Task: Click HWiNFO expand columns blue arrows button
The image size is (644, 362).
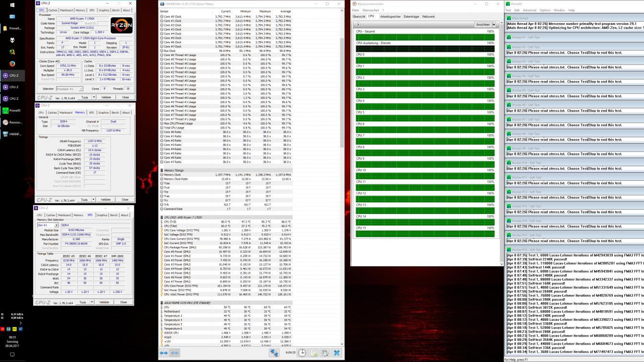Action: 164,353
